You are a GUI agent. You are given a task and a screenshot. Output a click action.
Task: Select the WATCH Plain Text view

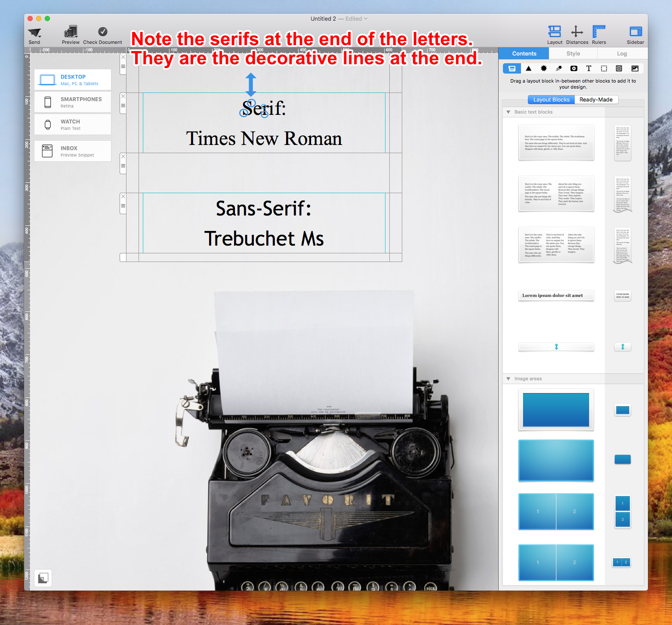coord(73,124)
